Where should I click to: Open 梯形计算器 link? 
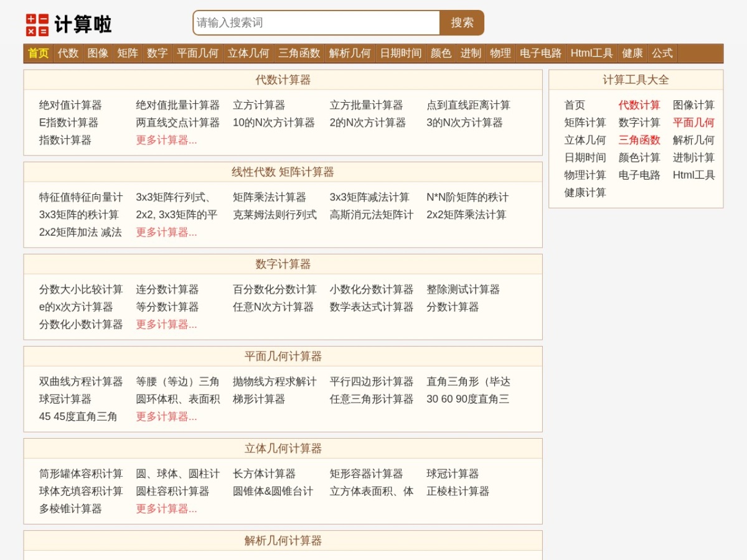point(259,399)
